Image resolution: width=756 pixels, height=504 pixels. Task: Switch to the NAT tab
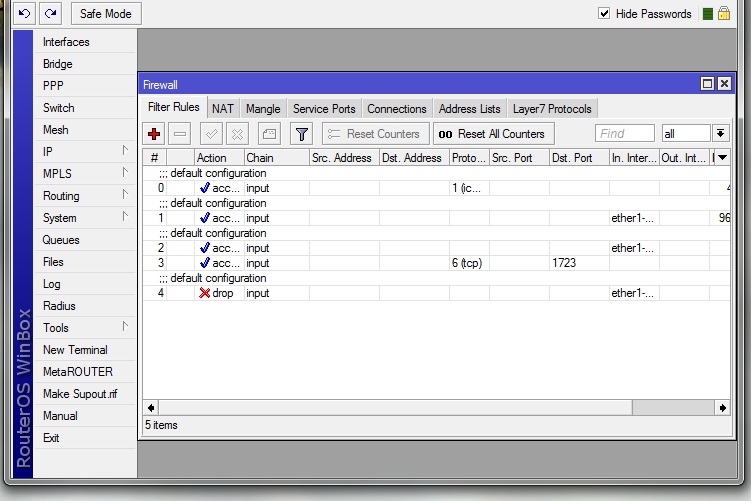coord(223,109)
